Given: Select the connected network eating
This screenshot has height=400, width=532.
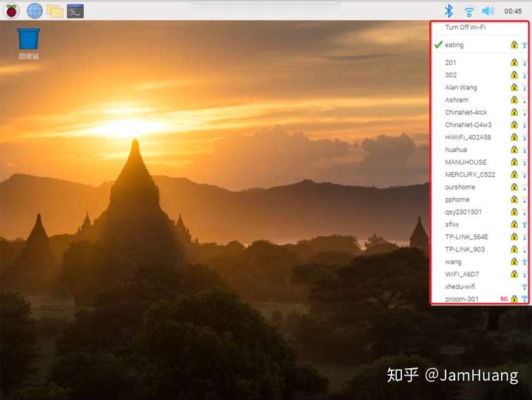Looking at the screenshot, I should pyautogui.click(x=480, y=45).
